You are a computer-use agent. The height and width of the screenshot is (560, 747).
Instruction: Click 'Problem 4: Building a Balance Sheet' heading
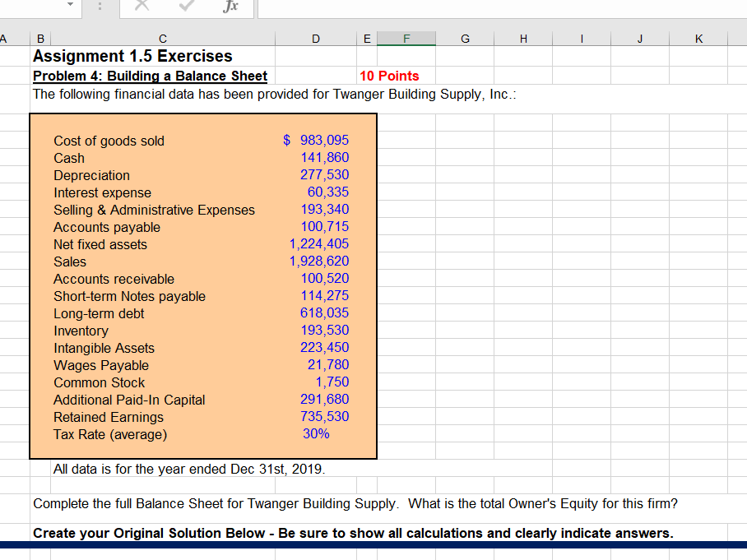coord(150,76)
